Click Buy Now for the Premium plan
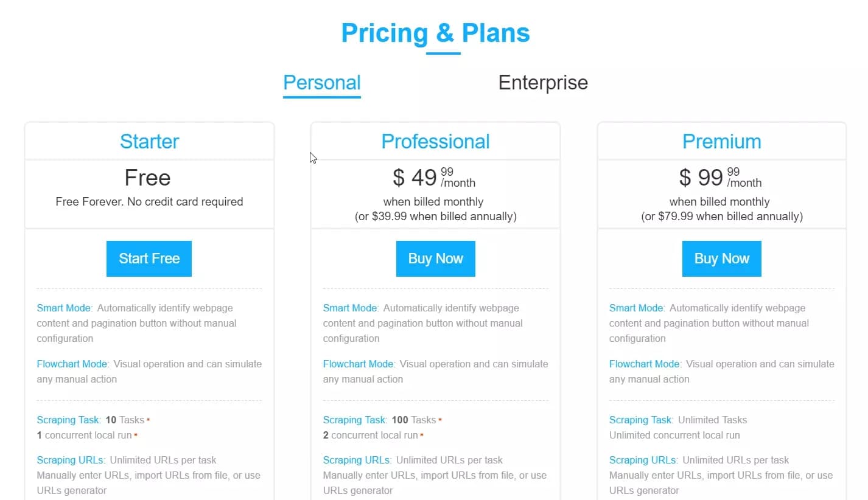This screenshot has height=500, width=868. (721, 258)
